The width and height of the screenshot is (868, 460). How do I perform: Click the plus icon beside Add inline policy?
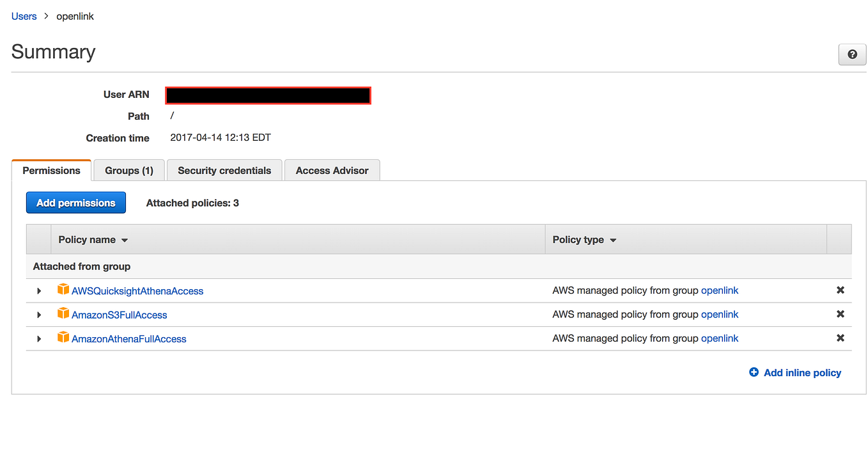753,372
